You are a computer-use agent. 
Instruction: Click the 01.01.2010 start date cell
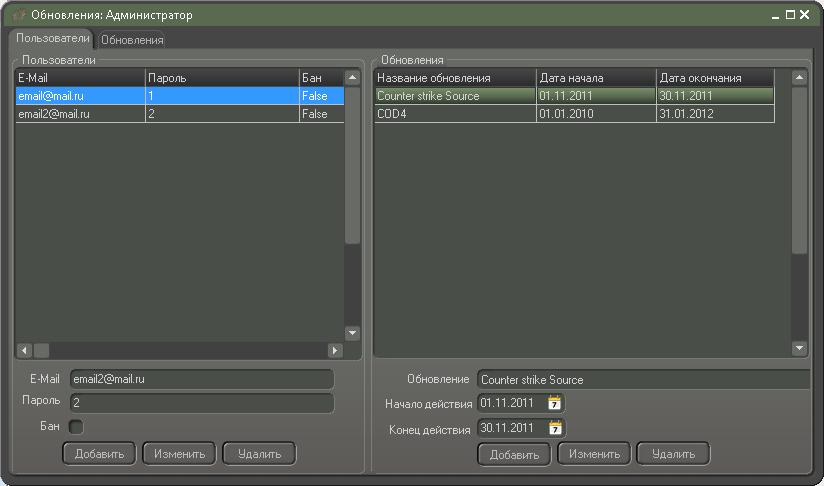coord(596,114)
